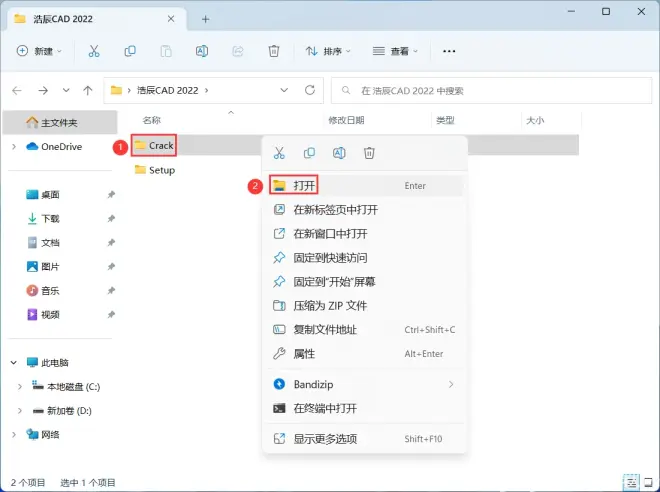
Task: Switch to details list view in status bar
Action: (630, 482)
